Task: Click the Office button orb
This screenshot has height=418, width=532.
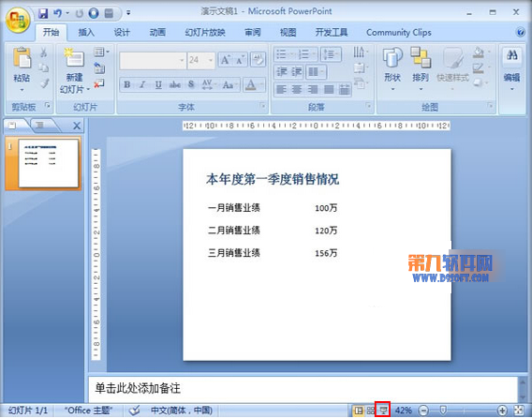Action: 18,20
